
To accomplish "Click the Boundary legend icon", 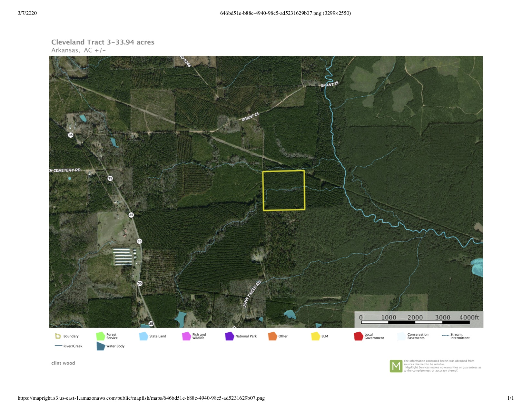I will pyautogui.click(x=58, y=336).
